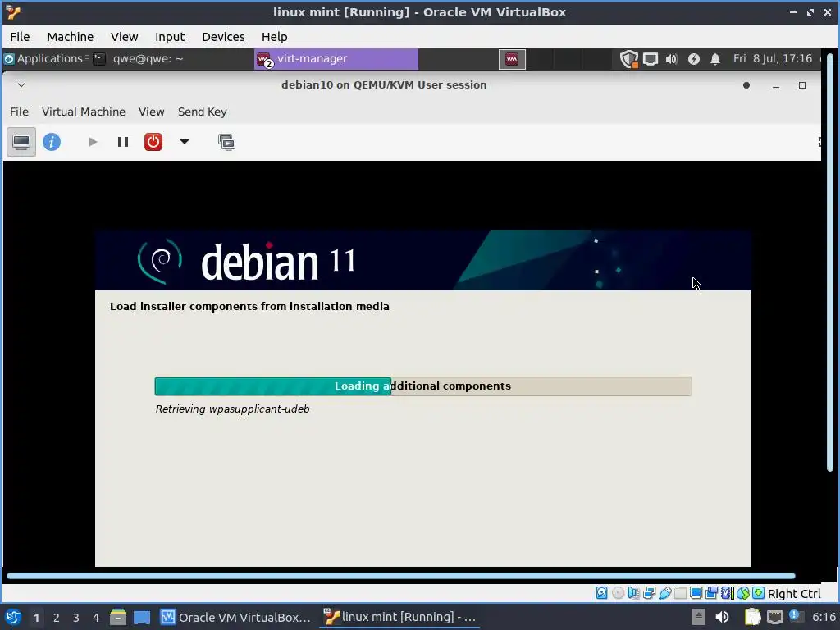Open VirtualBox Machine menu

coord(71,37)
